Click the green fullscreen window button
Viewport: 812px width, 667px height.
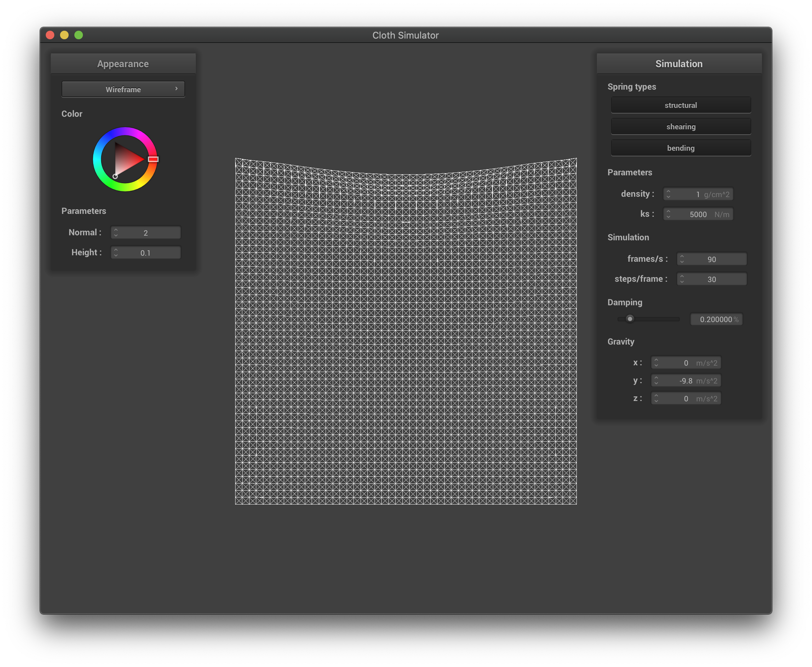[x=78, y=35]
